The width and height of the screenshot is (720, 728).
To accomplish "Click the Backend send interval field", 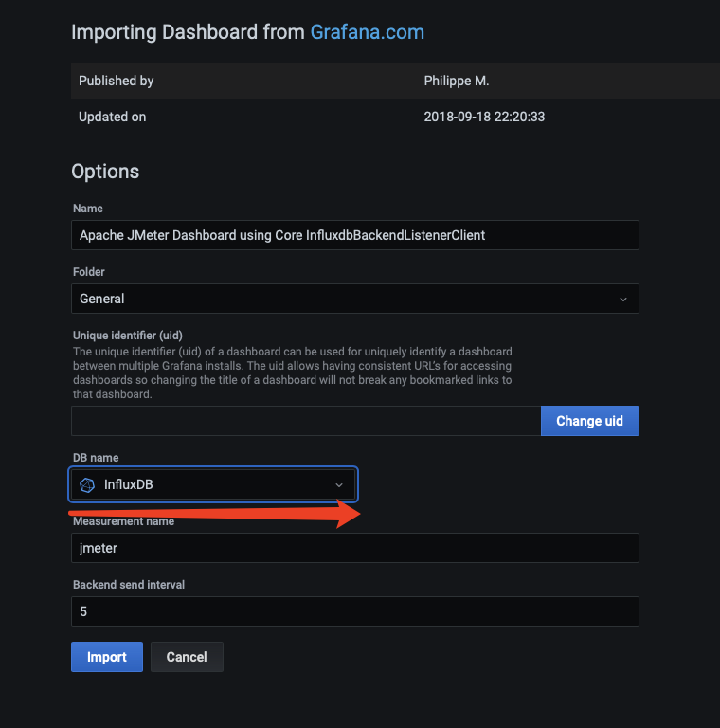I will click(354, 611).
